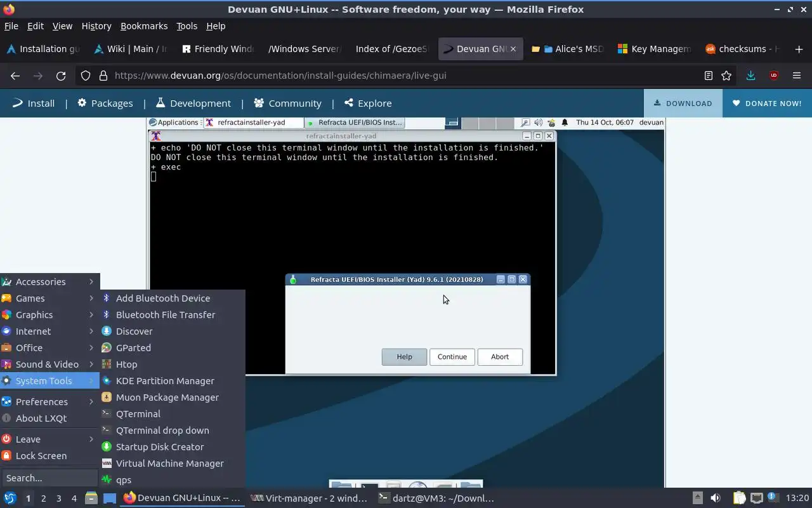Show site security padlock info
This screenshot has width=812, height=508.
(103, 76)
